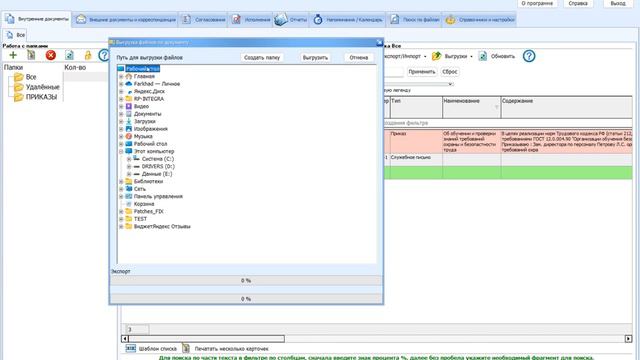The image size is (640, 360).
Task: Click the red delete folder icon
Action: coord(51,55)
